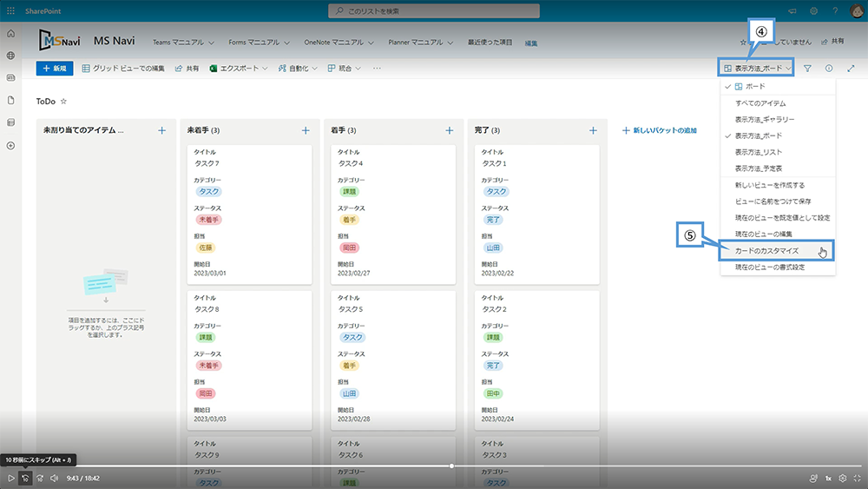Screen dimensions: 868x489
Task: Open the details info pane icon
Action: [829, 68]
